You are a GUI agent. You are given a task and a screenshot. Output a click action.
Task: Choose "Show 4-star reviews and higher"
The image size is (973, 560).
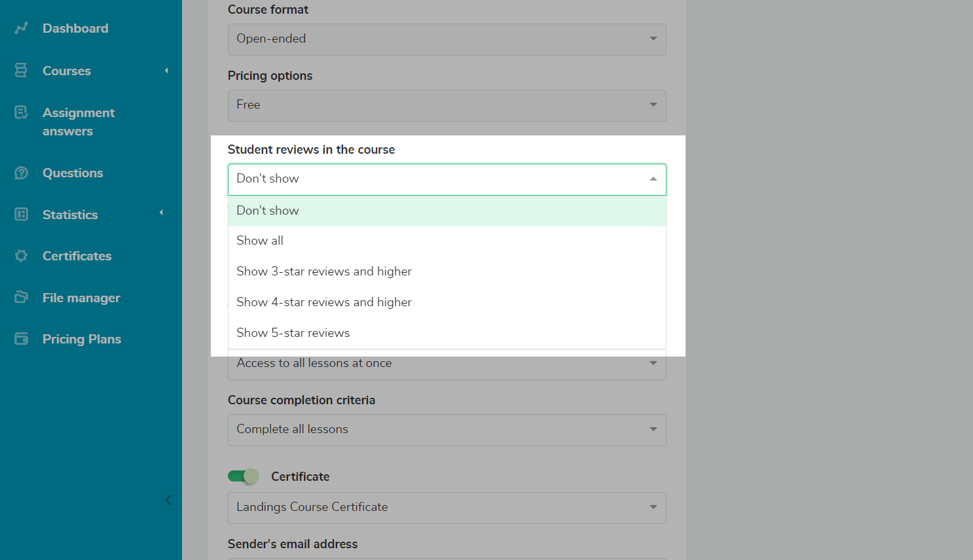point(324,302)
